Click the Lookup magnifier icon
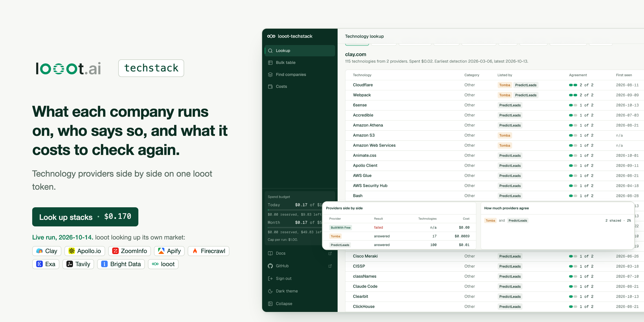This screenshot has width=644, height=322. coord(270,51)
